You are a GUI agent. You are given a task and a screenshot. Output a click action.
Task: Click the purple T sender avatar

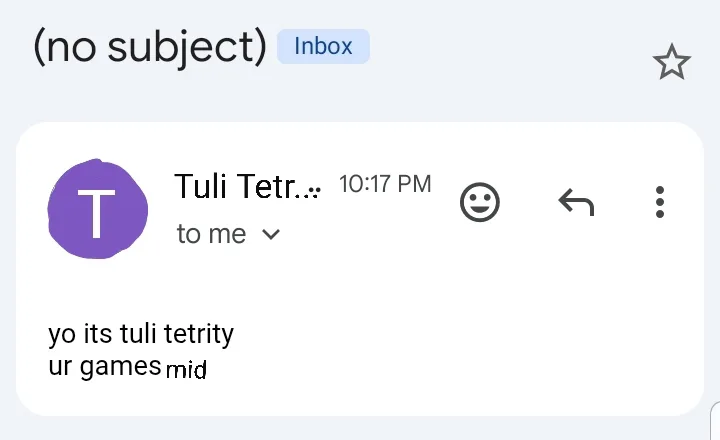point(96,210)
